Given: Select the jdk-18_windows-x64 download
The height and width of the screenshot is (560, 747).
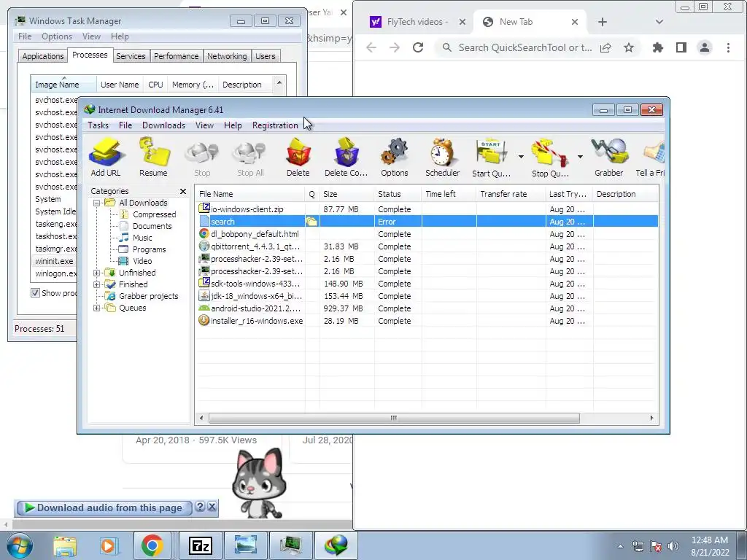Looking at the screenshot, I should coord(427,296).
